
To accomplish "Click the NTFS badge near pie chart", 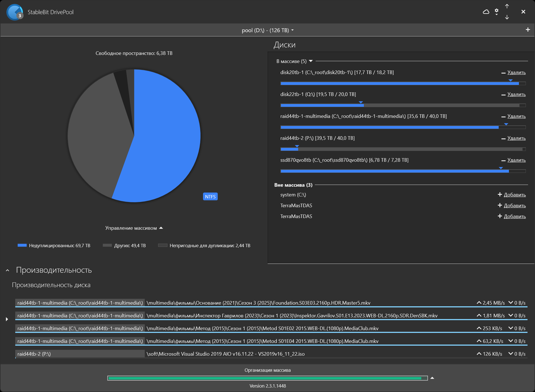I will coord(210,196).
